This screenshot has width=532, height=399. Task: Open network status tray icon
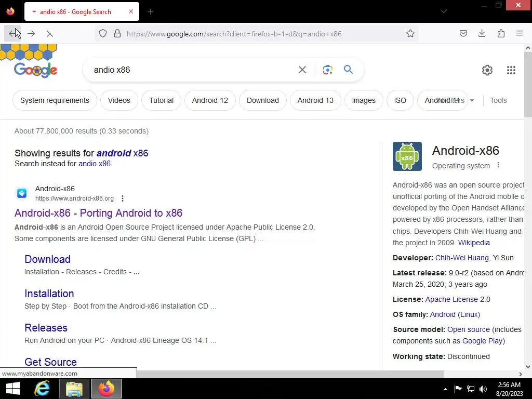pyautogui.click(x=471, y=389)
